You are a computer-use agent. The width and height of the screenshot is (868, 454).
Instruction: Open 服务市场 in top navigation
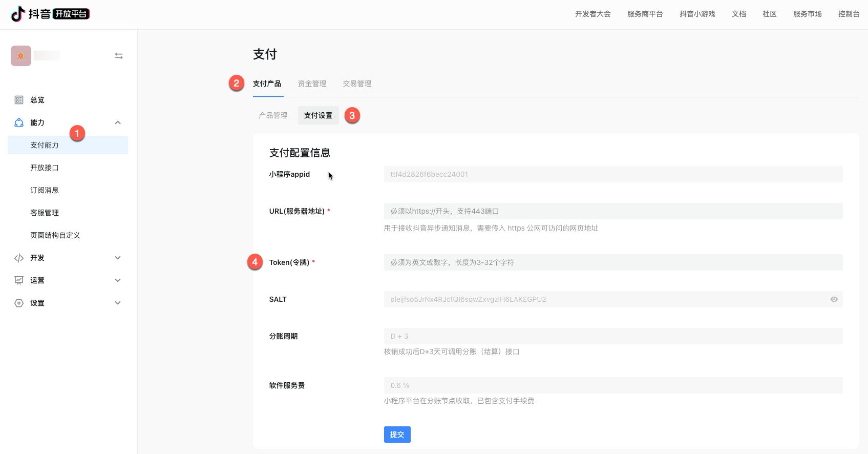(807, 14)
